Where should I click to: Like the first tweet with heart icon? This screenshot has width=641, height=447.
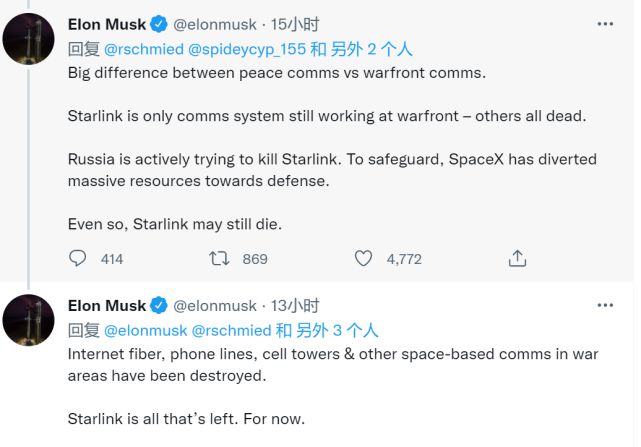tap(364, 258)
